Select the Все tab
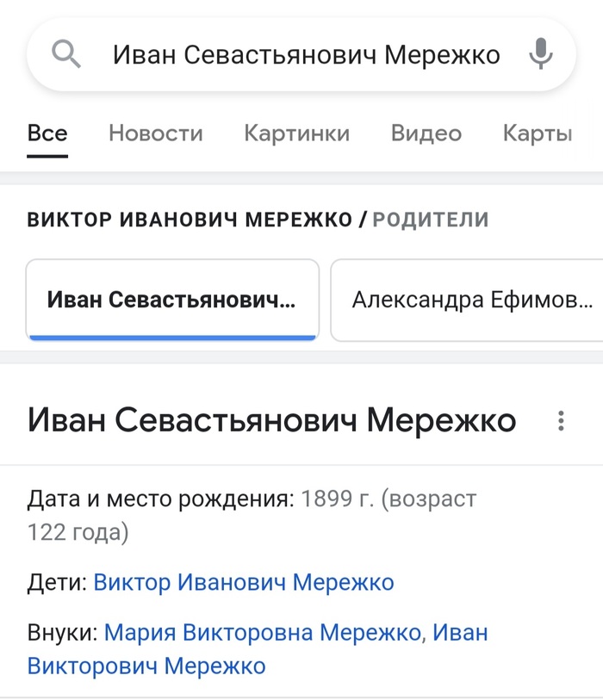This screenshot has height=700, width=603. [x=47, y=132]
